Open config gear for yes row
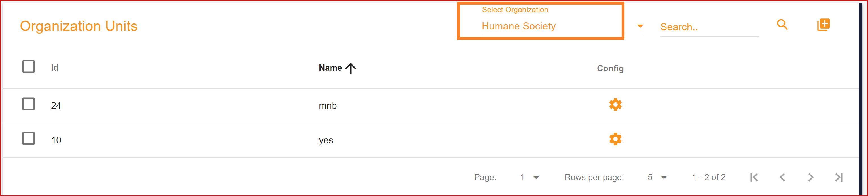The image size is (868, 196). pos(615,139)
